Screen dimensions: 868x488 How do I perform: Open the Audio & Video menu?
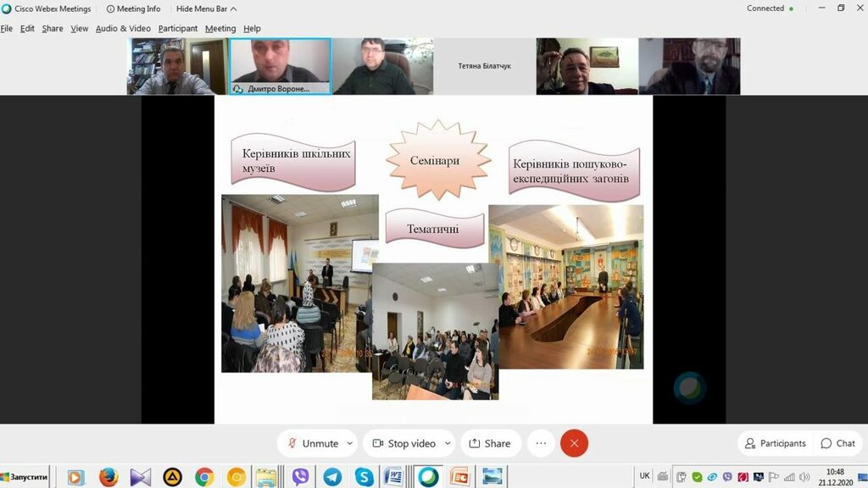coord(123,28)
